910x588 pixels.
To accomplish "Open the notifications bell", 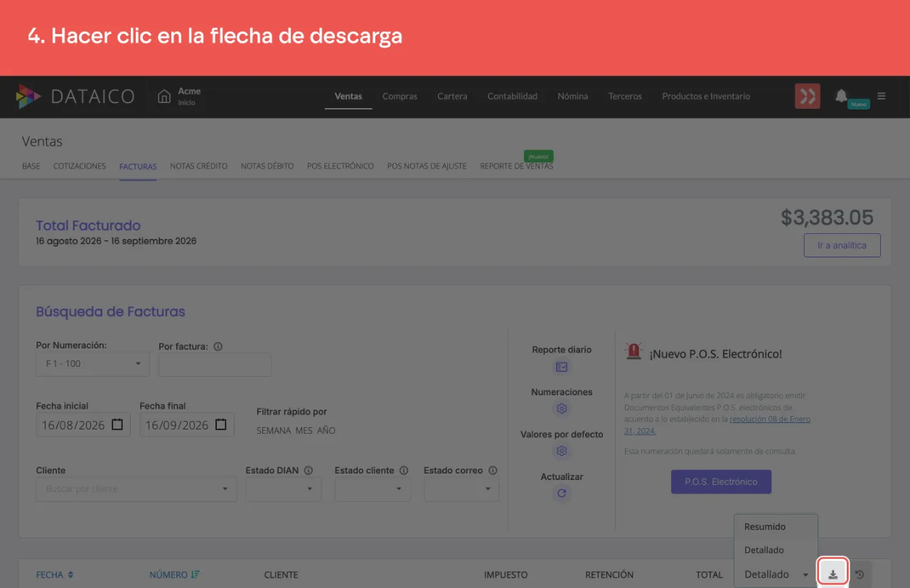I will click(841, 95).
